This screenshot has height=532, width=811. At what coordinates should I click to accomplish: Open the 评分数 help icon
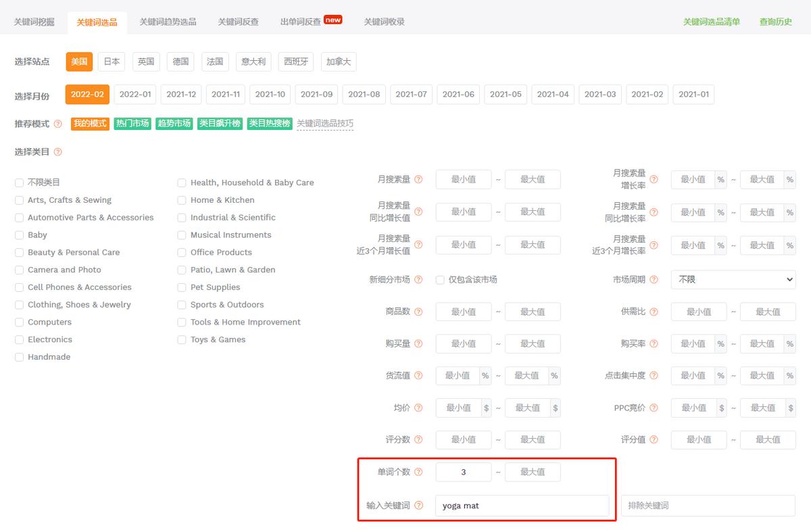point(419,439)
